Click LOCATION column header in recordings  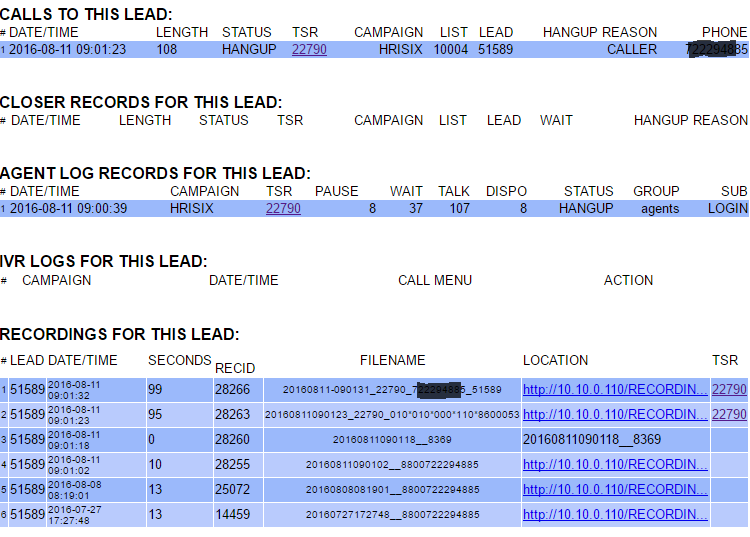(555, 360)
